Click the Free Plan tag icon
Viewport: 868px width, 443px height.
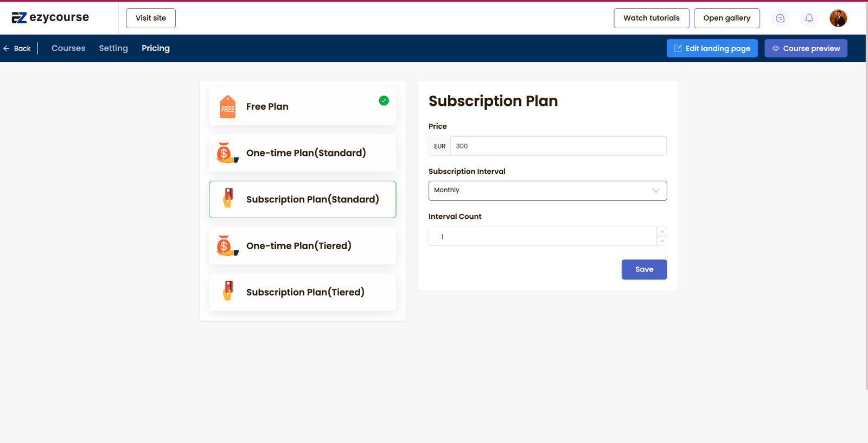(x=228, y=107)
